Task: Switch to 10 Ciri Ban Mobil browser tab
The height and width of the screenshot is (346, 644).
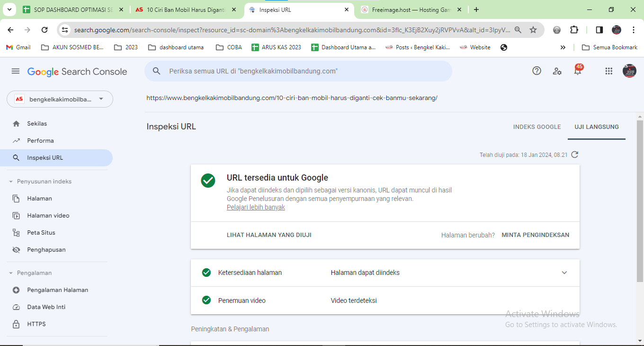Action: [x=186, y=9]
